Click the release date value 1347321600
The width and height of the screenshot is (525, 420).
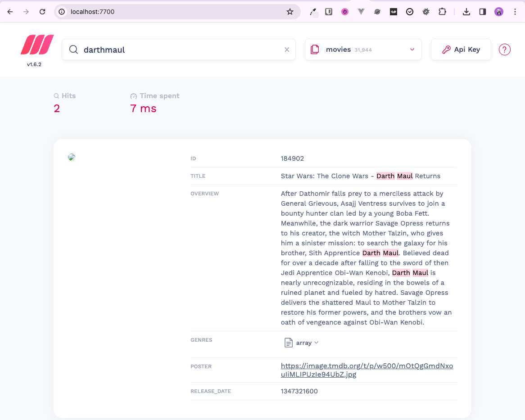click(x=299, y=391)
